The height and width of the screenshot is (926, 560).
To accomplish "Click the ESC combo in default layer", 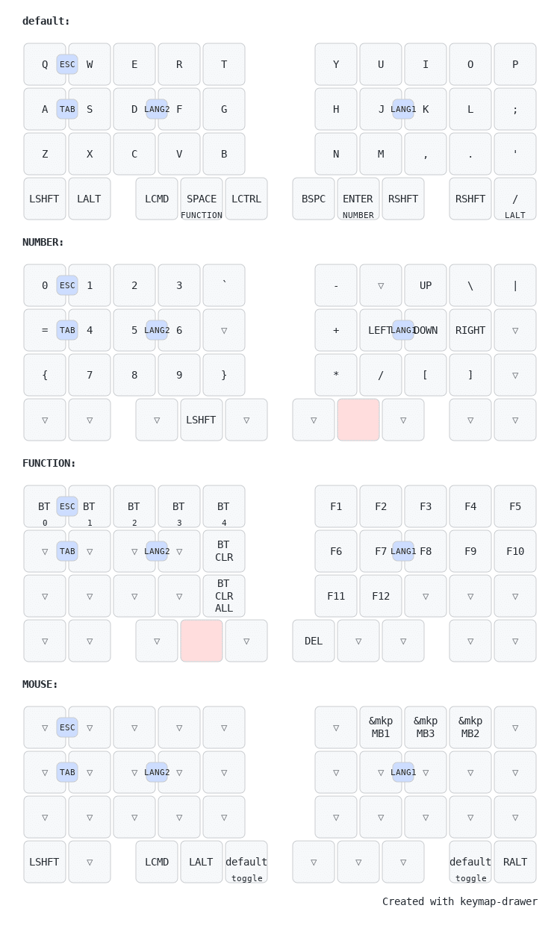I will (x=67, y=64).
